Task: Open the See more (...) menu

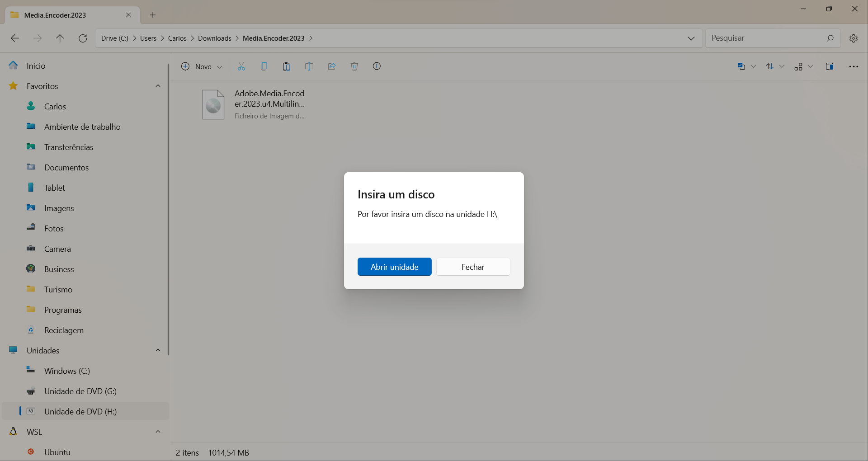Action: (854, 66)
